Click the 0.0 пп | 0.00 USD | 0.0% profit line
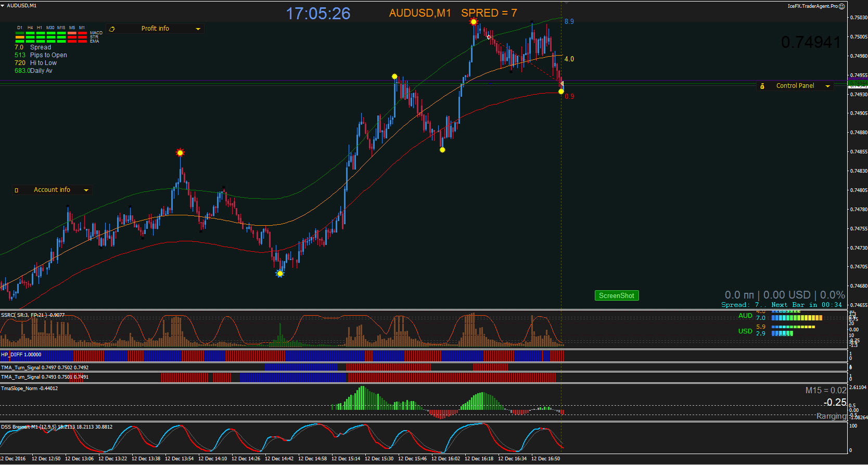 pos(785,295)
